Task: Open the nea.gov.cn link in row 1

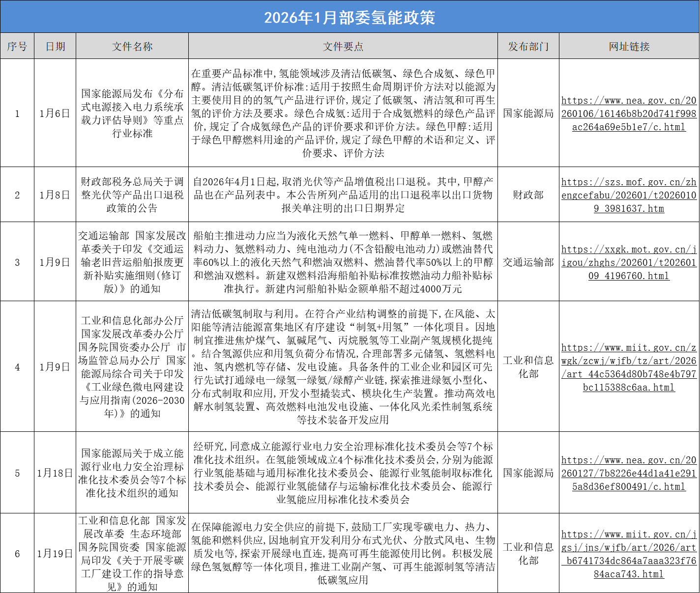Action: pos(629,113)
